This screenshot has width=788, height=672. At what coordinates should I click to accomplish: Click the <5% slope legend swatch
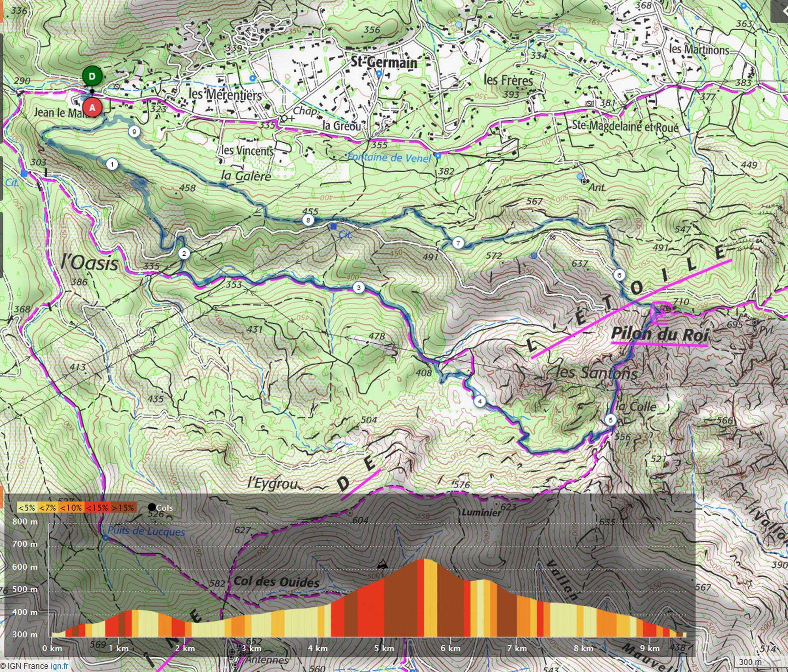pos(27,508)
